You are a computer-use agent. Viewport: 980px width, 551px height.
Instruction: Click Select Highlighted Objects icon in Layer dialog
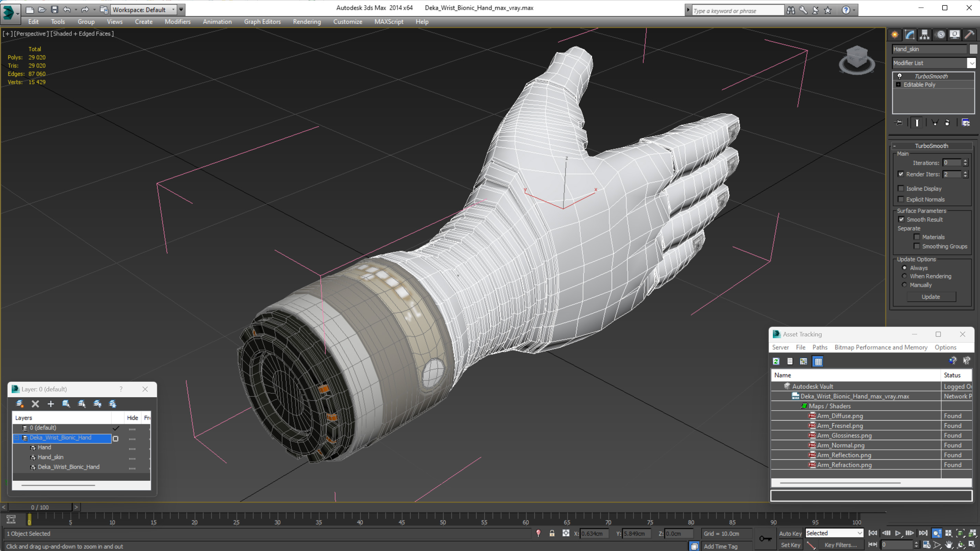[x=66, y=404]
